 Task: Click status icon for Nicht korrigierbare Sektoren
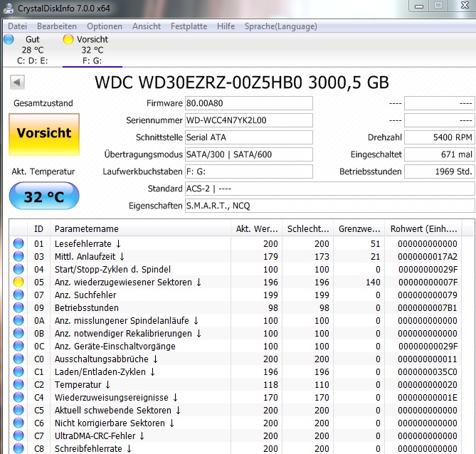(18, 423)
